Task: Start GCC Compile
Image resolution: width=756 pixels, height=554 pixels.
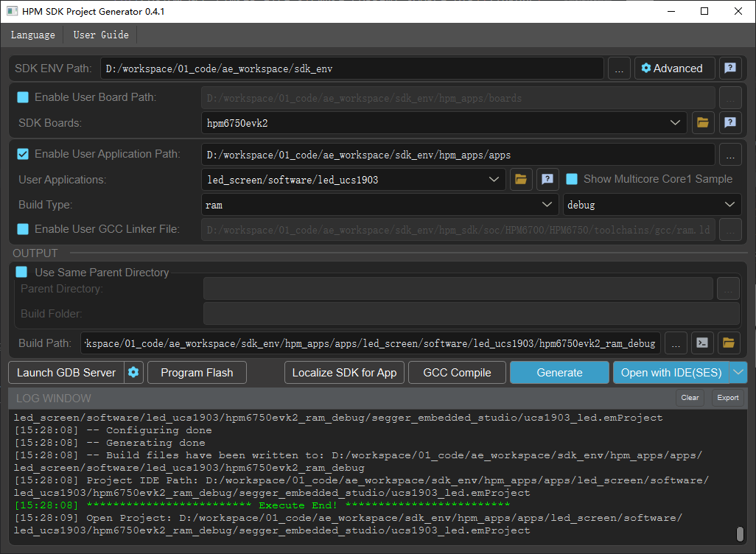Action: pyautogui.click(x=457, y=372)
